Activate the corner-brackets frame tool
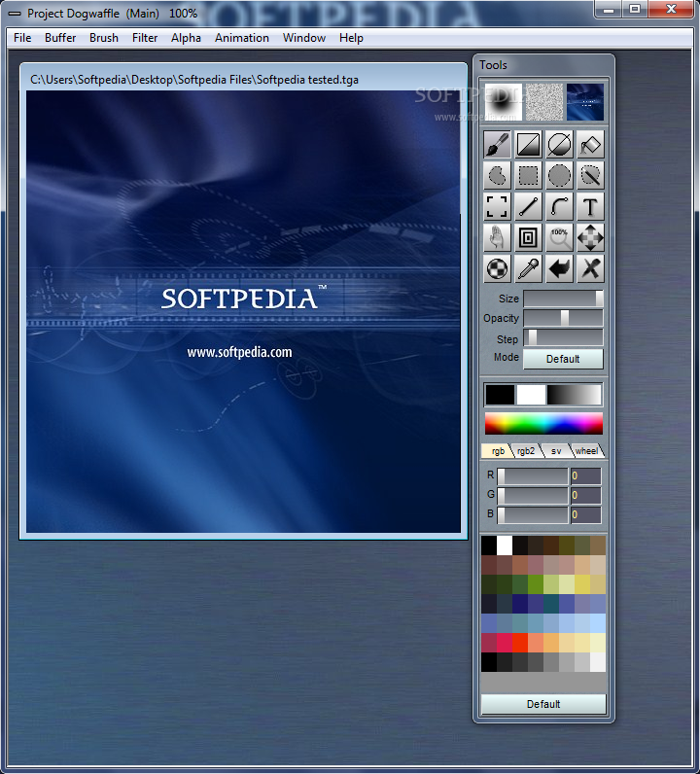700x774 pixels. click(x=497, y=206)
